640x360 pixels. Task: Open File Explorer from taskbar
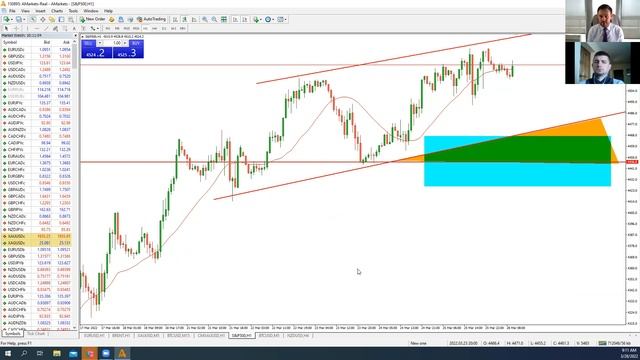[57, 353]
